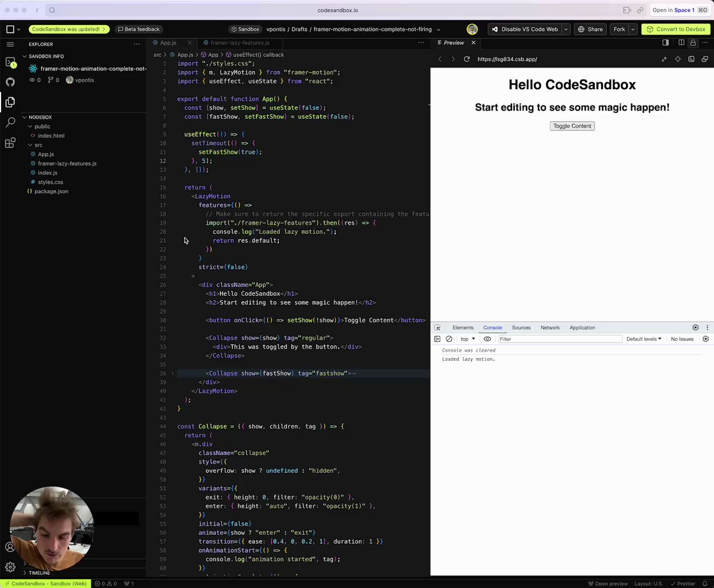Click Convert to Devbox button
714x588 pixels.
676,29
